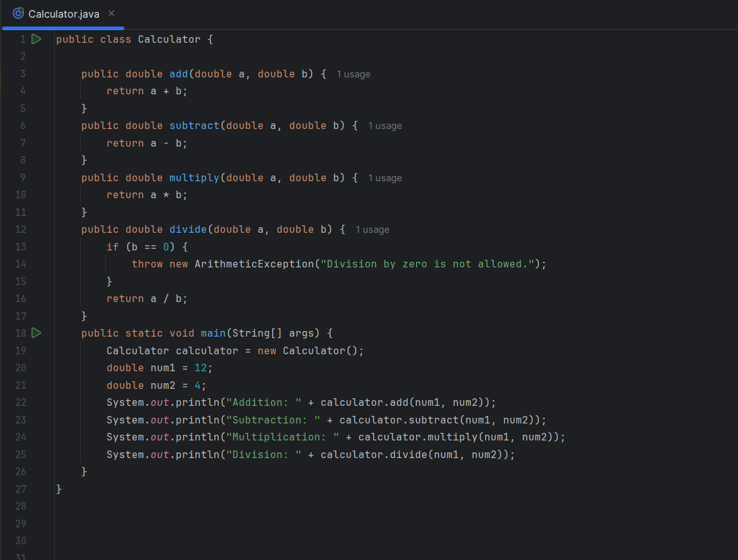Click the ArithmeticException class name
The height and width of the screenshot is (560, 738).
(254, 264)
